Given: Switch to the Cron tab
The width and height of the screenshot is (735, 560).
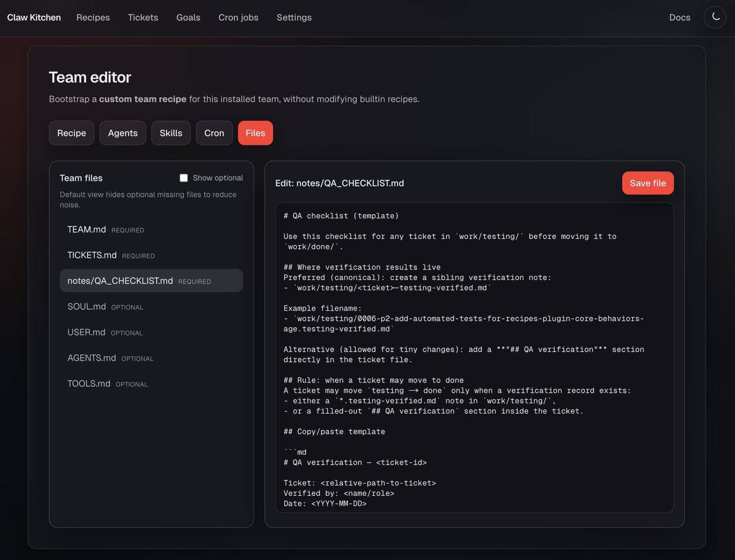Looking at the screenshot, I should click(214, 133).
